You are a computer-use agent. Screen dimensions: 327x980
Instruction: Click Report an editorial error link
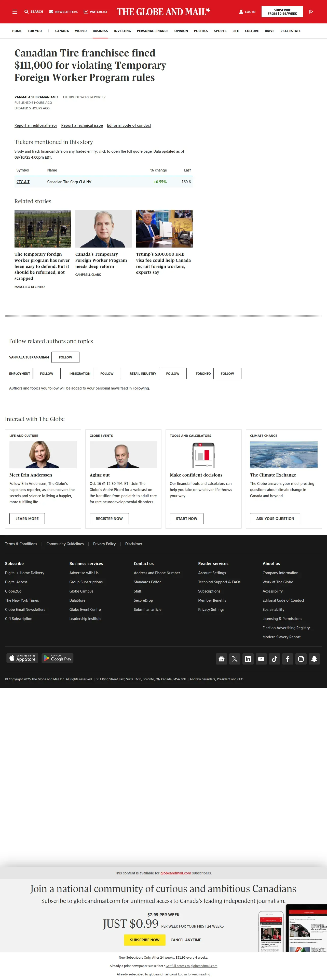[x=36, y=125]
